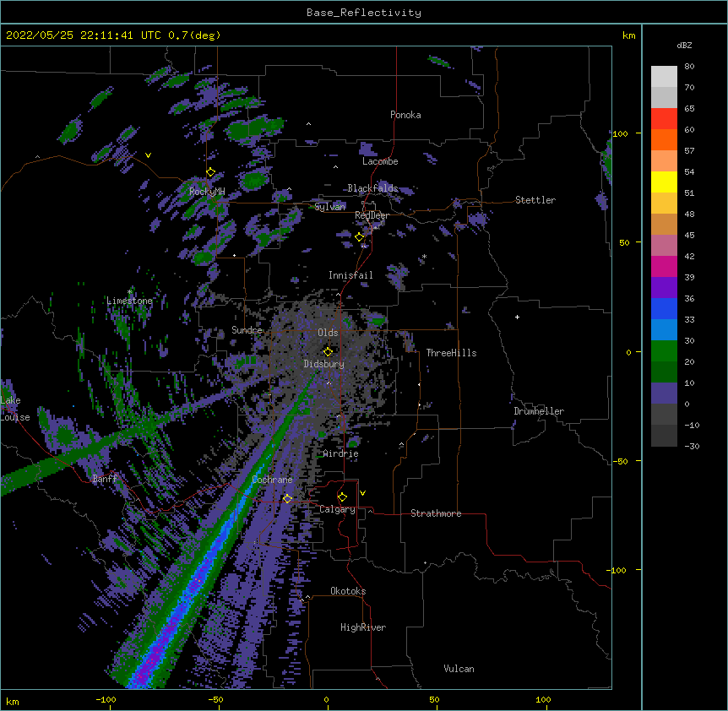Click the Olds city label
This screenshot has width=728, height=711.
(328, 333)
